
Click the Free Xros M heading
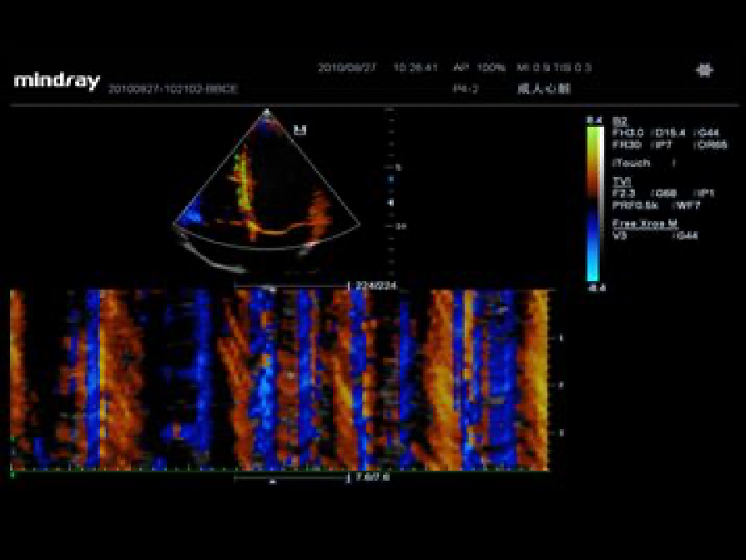(x=644, y=223)
